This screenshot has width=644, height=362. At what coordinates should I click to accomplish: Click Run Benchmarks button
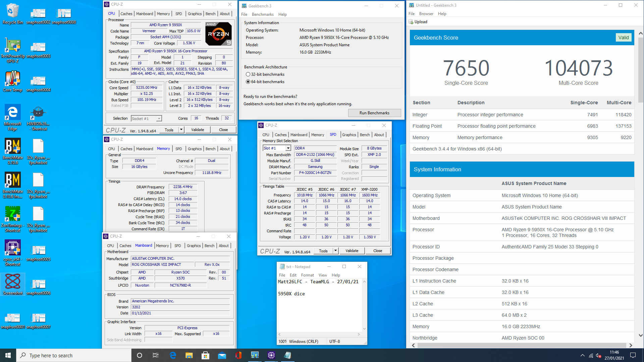pyautogui.click(x=374, y=113)
